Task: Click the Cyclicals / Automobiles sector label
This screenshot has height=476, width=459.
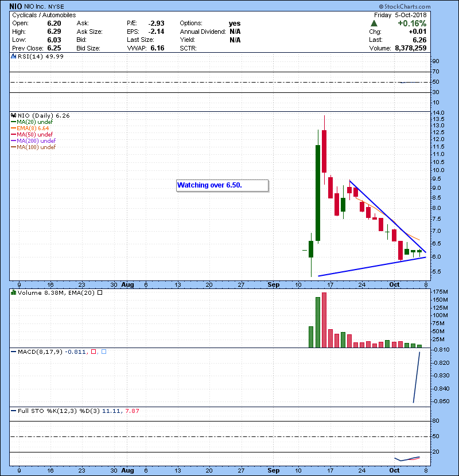Action: 44,15
